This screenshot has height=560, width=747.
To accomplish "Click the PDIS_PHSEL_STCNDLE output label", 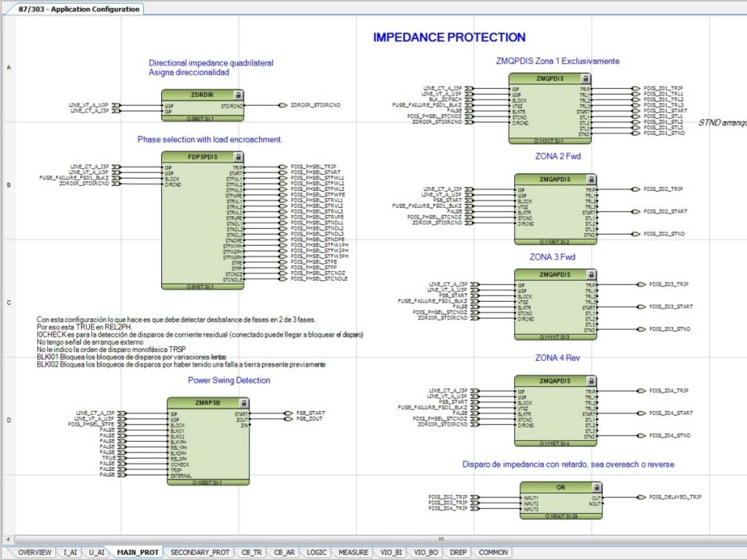I will 319,279.
